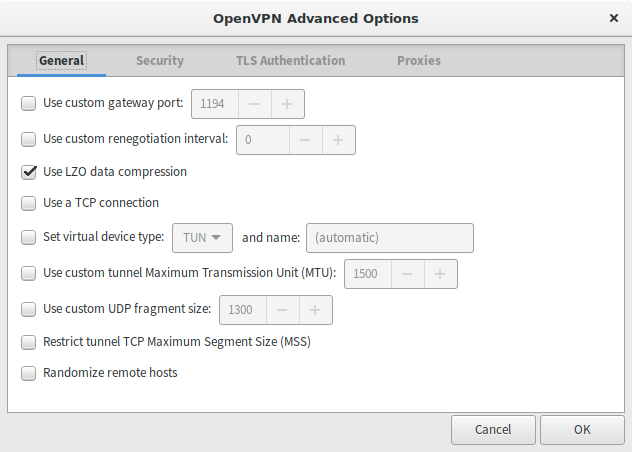The height and width of the screenshot is (452, 632).
Task: Close the OpenVPN Advanced Options dialog
Action: pos(614,18)
